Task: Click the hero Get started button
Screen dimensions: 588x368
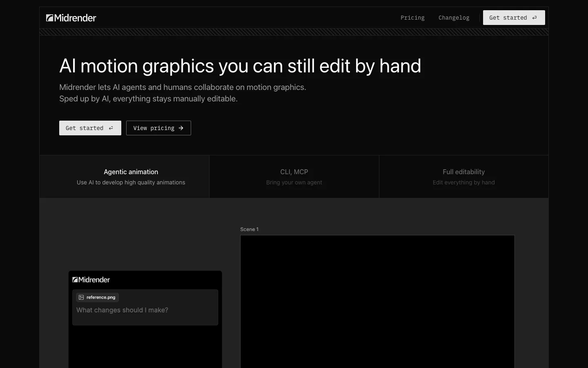Action: pos(90,128)
